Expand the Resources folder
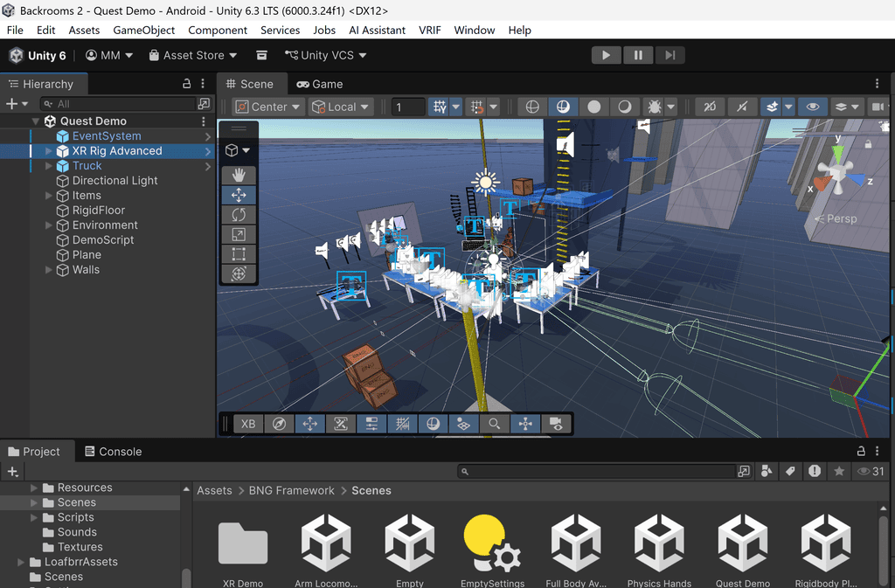 coord(34,488)
